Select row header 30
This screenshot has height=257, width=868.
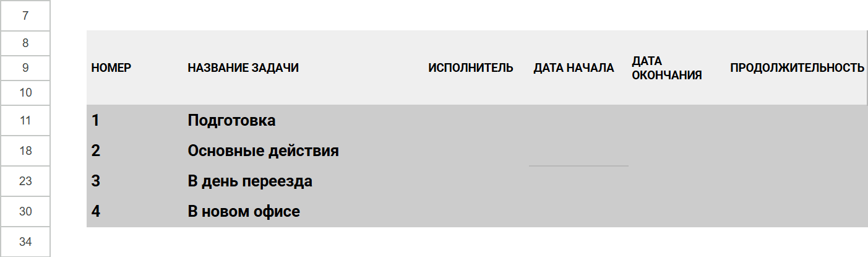coord(25,212)
